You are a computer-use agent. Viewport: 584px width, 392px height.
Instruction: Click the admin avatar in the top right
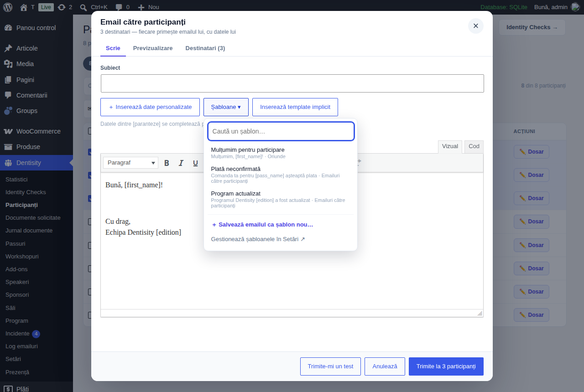[575, 7]
